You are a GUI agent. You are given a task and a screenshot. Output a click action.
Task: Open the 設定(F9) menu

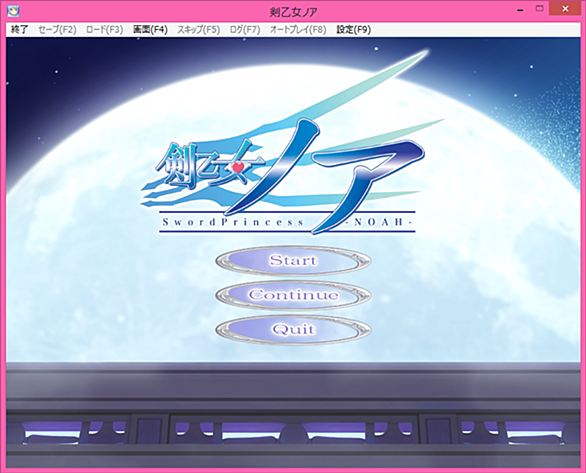(x=353, y=30)
